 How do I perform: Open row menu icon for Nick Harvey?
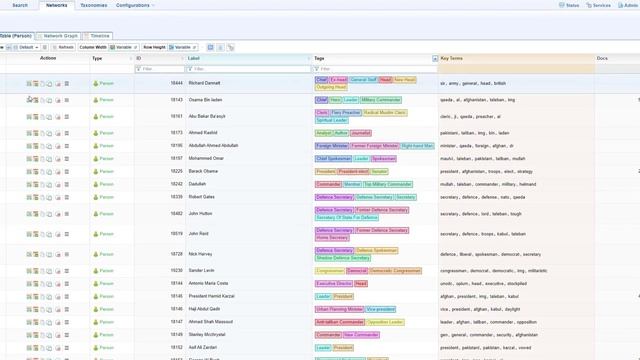67,254
